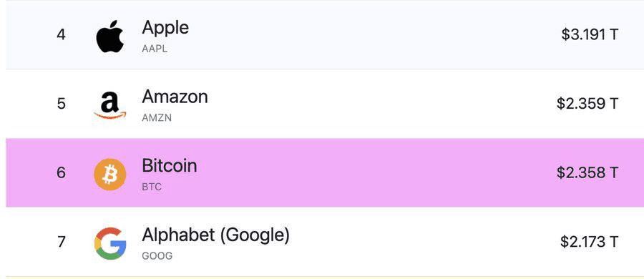
Task: Select the AMZN ticker symbol
Action: coord(157,118)
